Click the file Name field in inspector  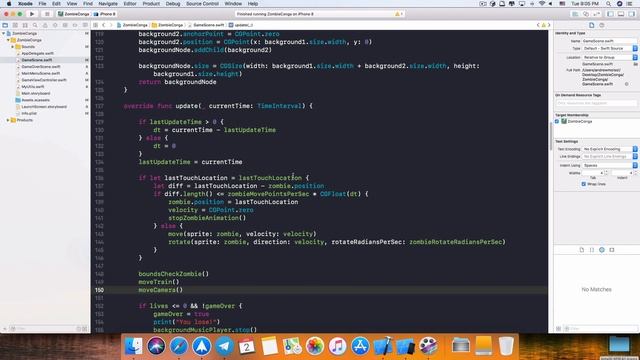tap(609, 41)
